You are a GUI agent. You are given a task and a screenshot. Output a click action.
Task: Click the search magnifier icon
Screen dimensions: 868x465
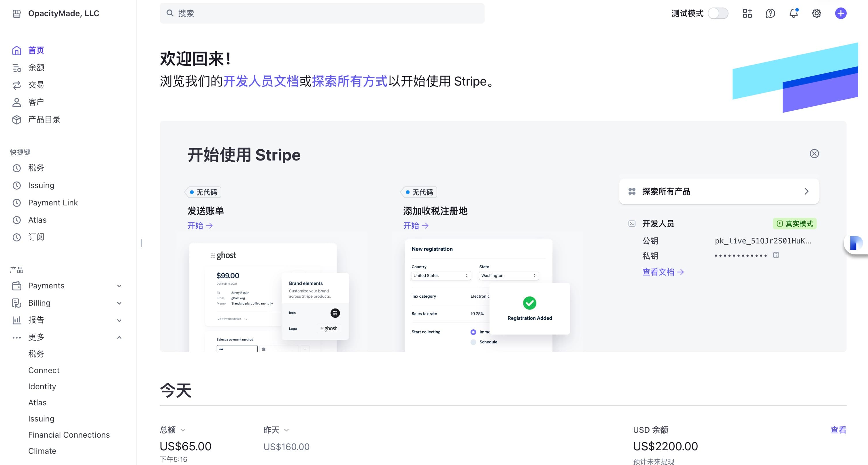(170, 13)
